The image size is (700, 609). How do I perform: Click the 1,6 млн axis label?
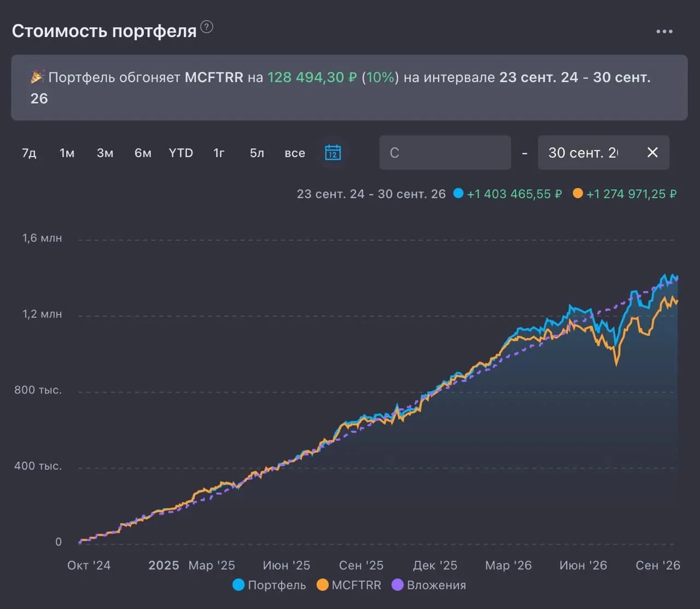click(x=42, y=238)
